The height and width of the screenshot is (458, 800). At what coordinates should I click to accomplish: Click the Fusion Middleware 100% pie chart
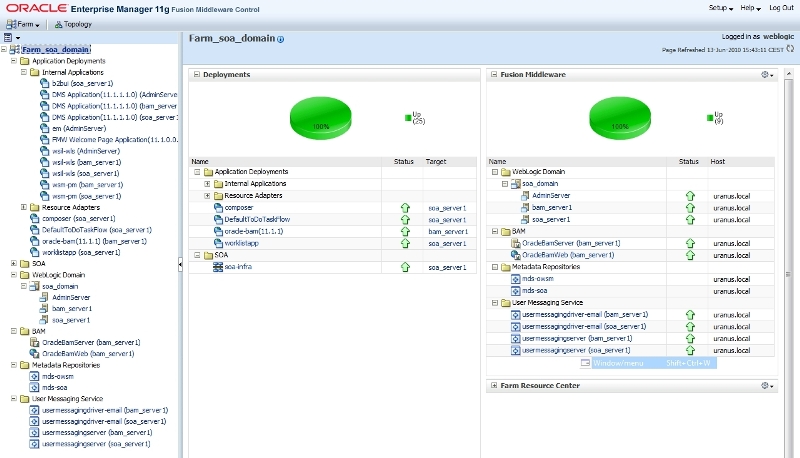coord(620,118)
